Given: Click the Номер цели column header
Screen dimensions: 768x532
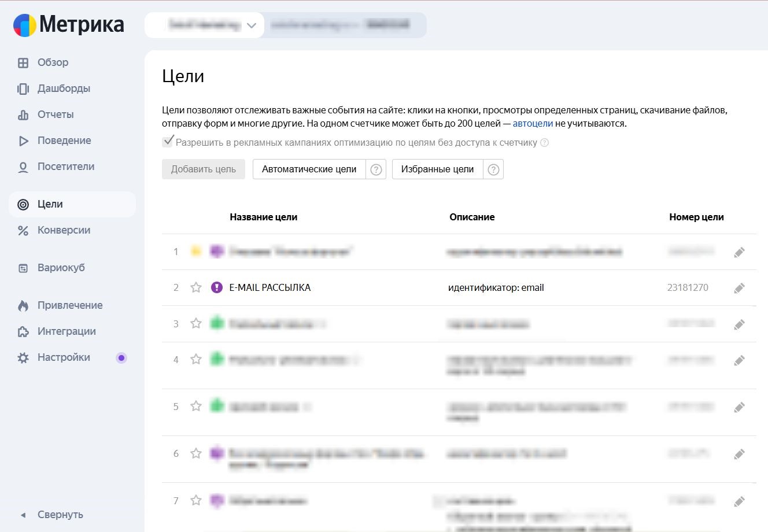Looking at the screenshot, I should (696, 217).
